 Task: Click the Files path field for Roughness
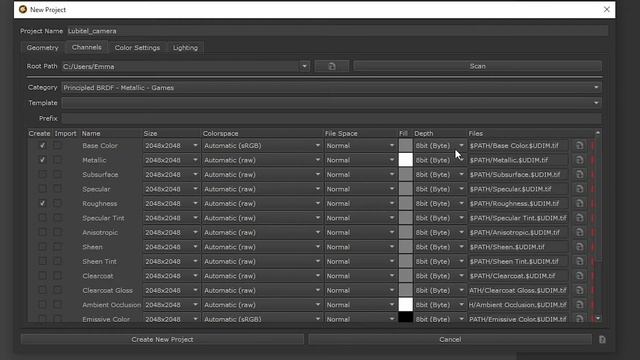click(518, 204)
